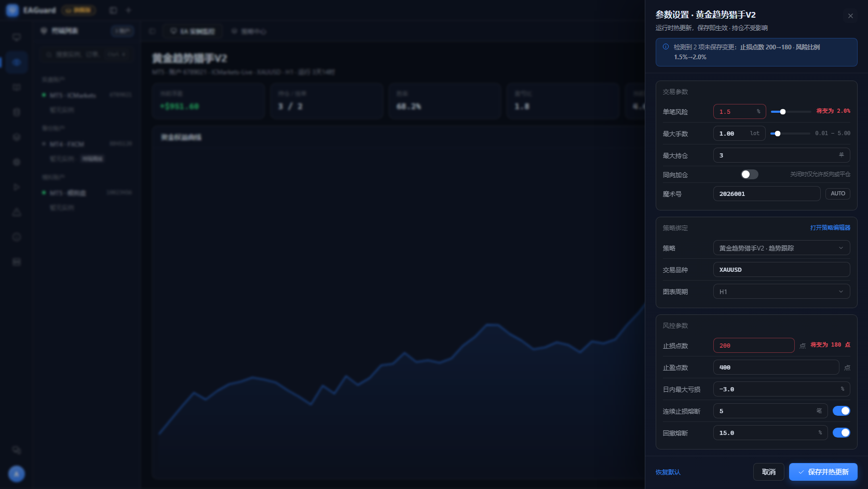Toggle the 同向加仓 switch
The image size is (868, 489).
(x=750, y=175)
